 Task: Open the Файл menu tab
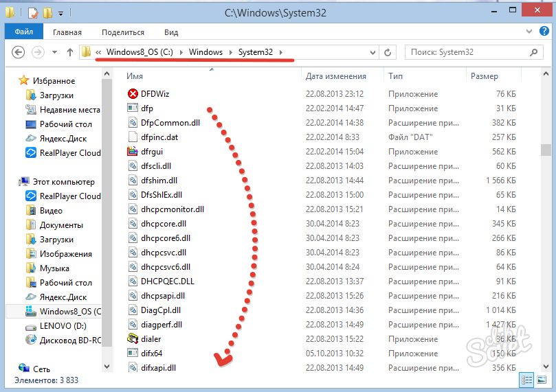[24, 32]
